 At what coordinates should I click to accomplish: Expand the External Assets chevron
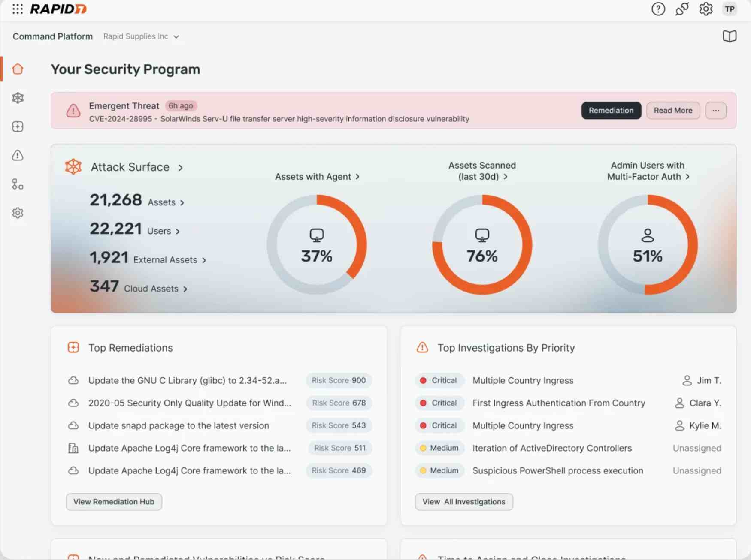coord(203,260)
